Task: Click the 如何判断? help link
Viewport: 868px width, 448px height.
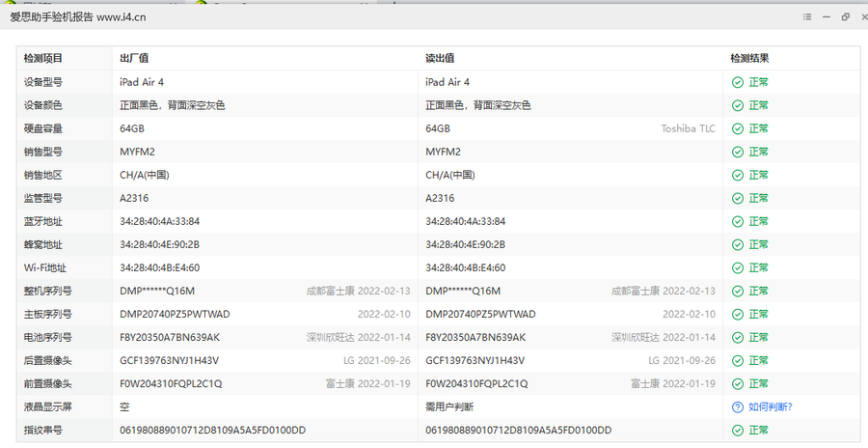Action: (771, 407)
